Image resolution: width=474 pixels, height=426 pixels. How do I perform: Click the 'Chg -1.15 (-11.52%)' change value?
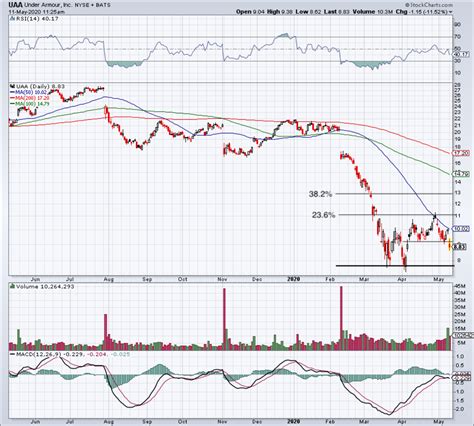421,11
